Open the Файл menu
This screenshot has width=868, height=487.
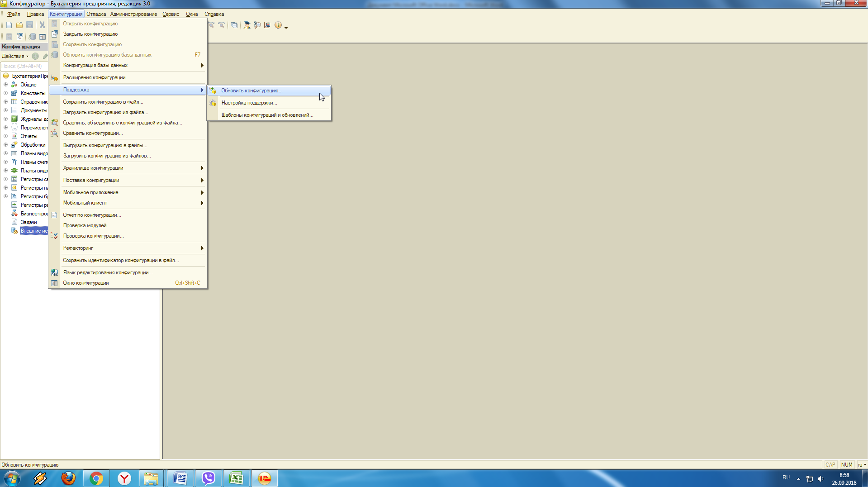coord(14,14)
